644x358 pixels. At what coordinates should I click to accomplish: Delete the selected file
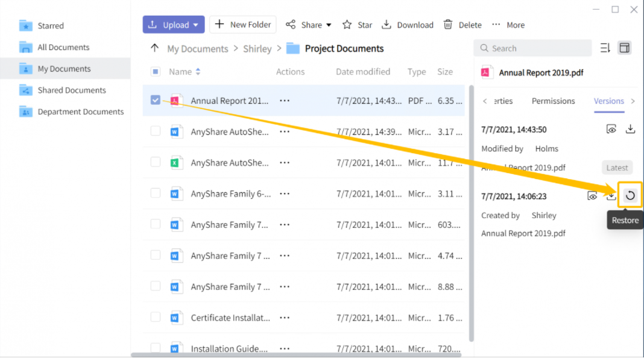pyautogui.click(x=462, y=25)
